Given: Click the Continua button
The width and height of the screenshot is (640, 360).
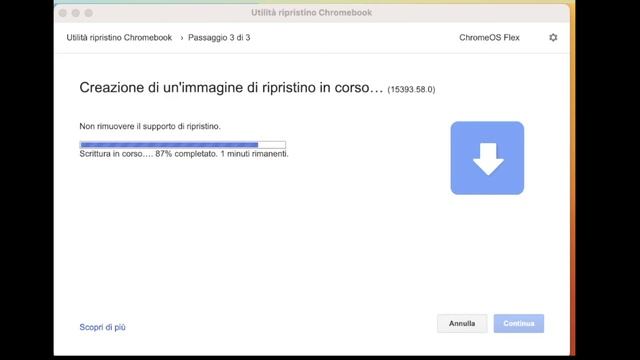Looking at the screenshot, I should 519,323.
